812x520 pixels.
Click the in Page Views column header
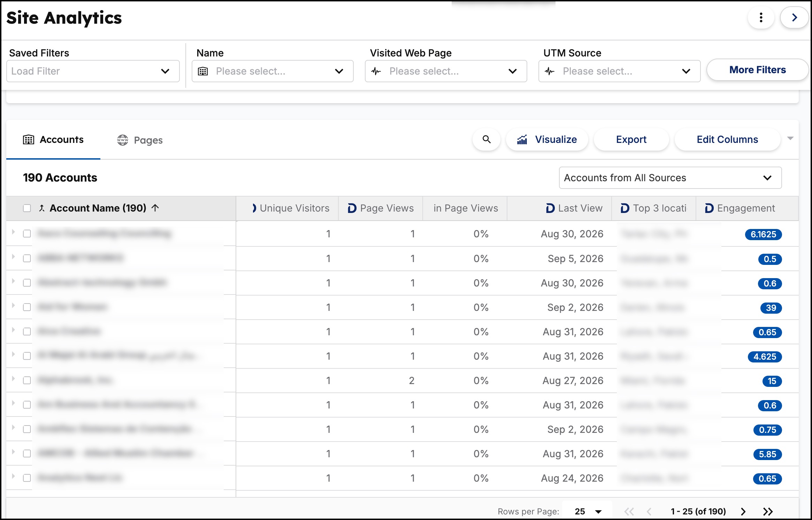tap(466, 208)
